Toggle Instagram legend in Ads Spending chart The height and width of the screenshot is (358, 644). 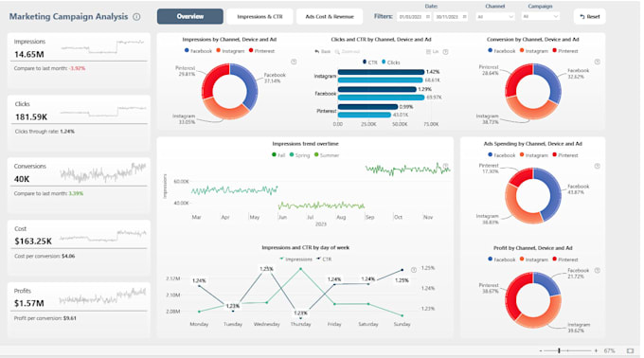[534, 155]
